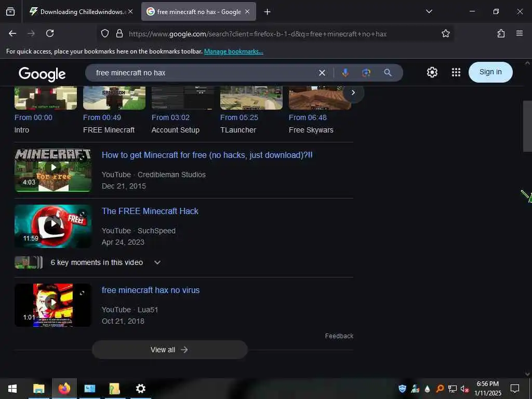Open the network tray icon
This screenshot has height=399, width=532.
tap(453, 389)
